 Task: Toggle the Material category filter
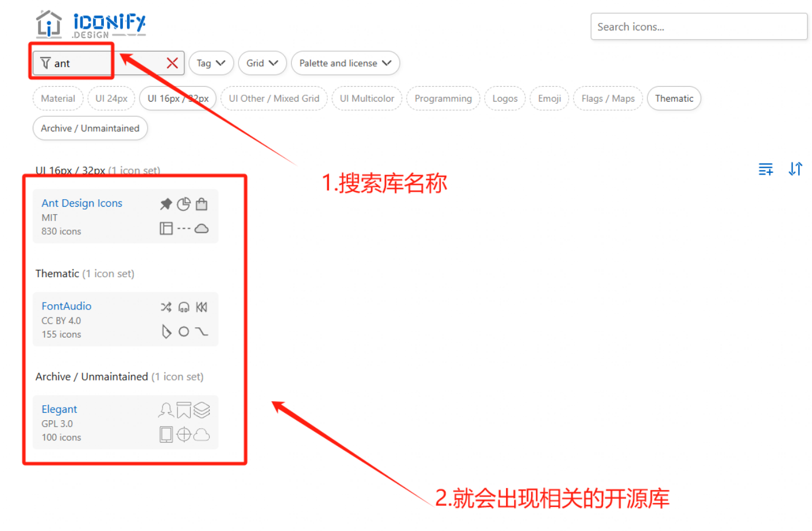(x=58, y=98)
